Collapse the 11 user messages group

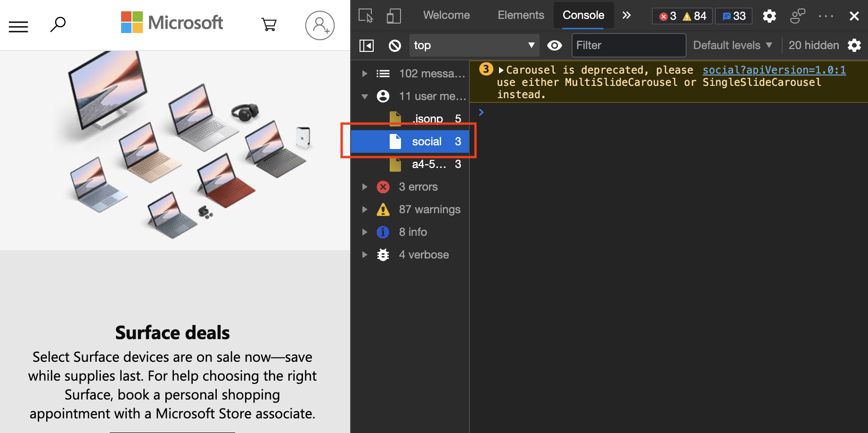tap(364, 97)
